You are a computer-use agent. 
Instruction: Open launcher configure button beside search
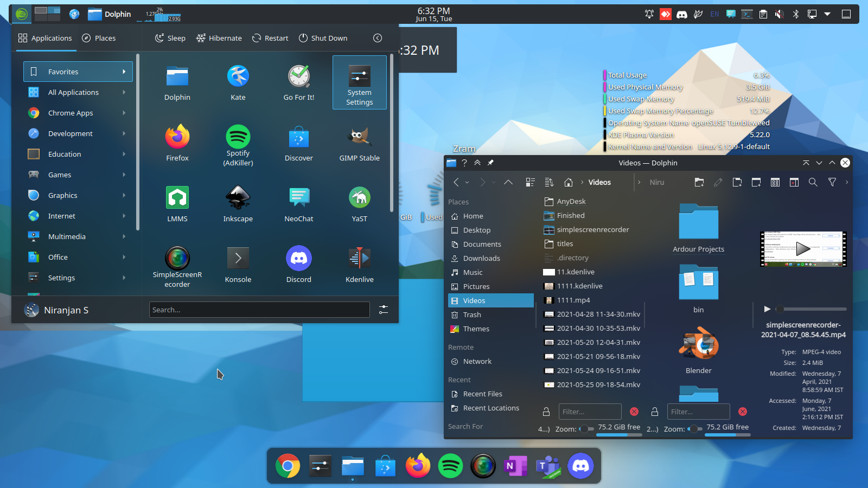[x=384, y=310]
